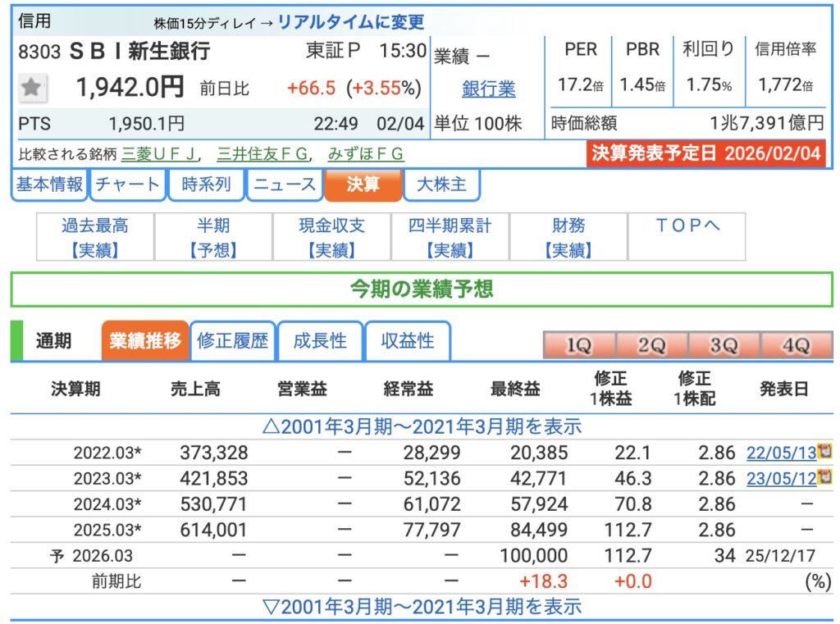Select the 1Q quarterly button
This screenshot has width=840, height=624.
tap(578, 346)
